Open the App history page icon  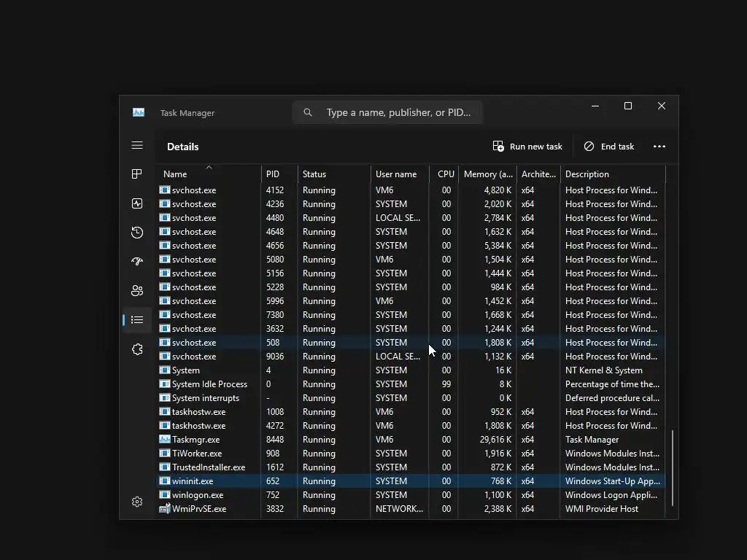[137, 233]
